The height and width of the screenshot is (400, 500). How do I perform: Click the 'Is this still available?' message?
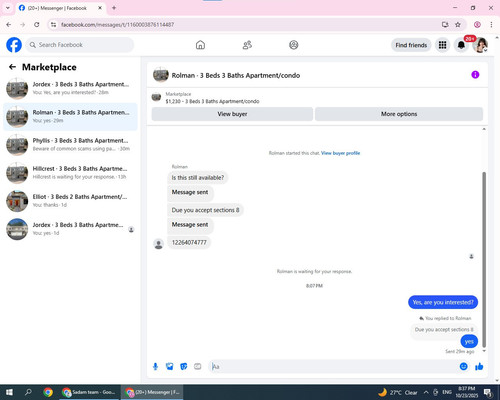click(x=198, y=178)
